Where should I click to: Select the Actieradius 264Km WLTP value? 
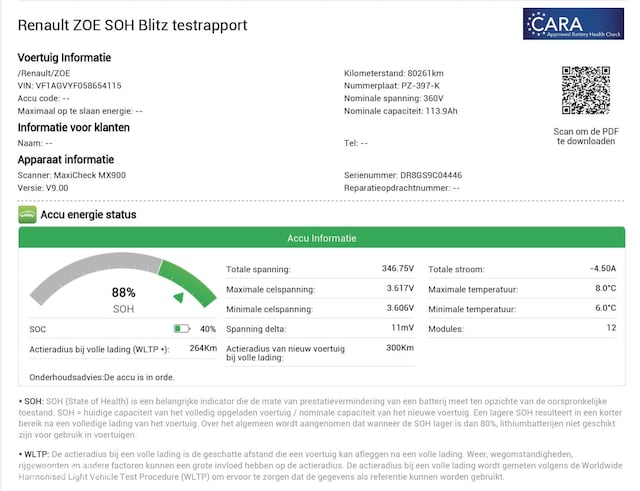click(x=202, y=349)
